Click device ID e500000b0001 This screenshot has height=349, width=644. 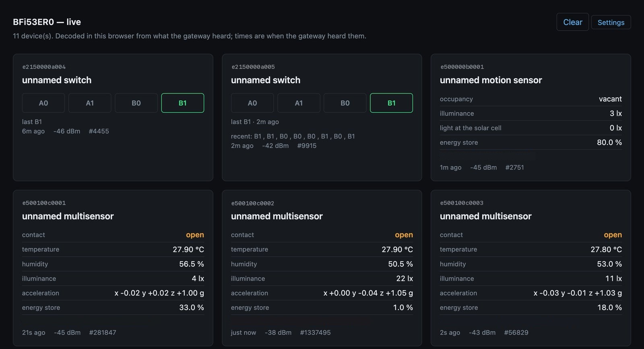click(462, 67)
